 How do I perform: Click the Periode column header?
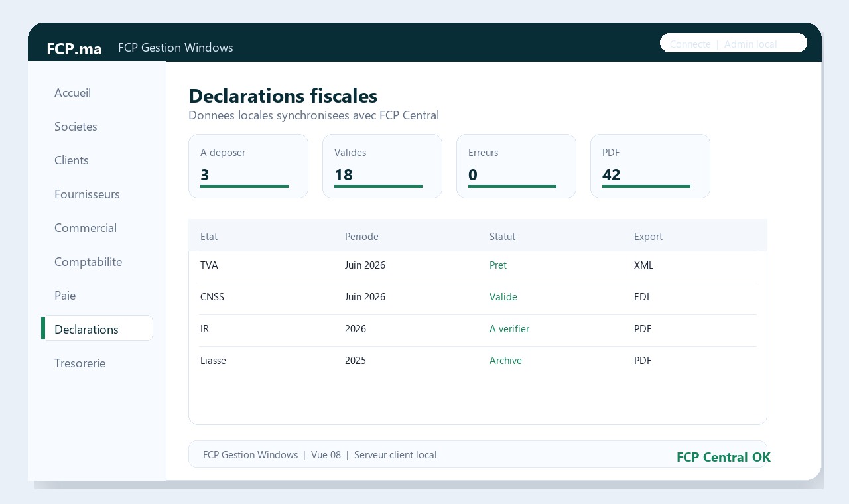(x=361, y=237)
